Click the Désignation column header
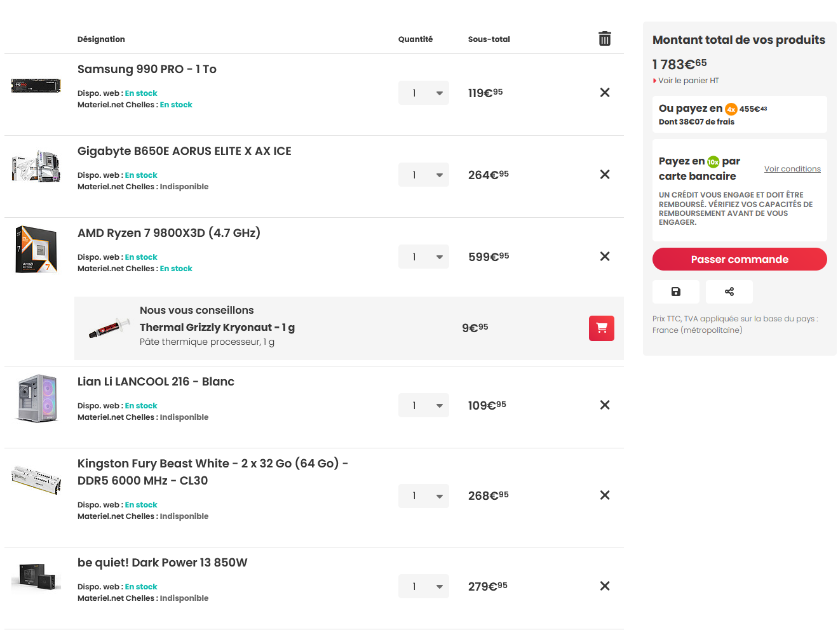Image resolution: width=838 pixels, height=644 pixels. coord(101,39)
